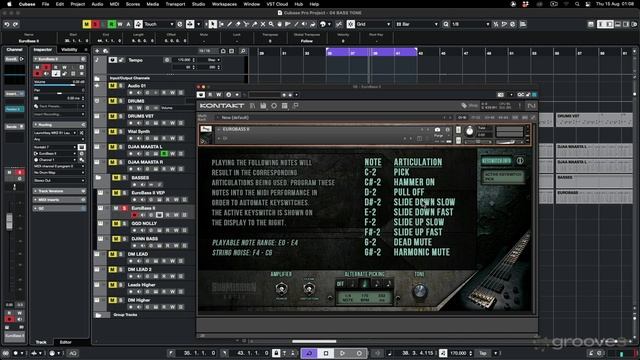Open Kontakt options gear icon
Viewport: 640px width, 360px height.
pyautogui.click(x=274, y=106)
